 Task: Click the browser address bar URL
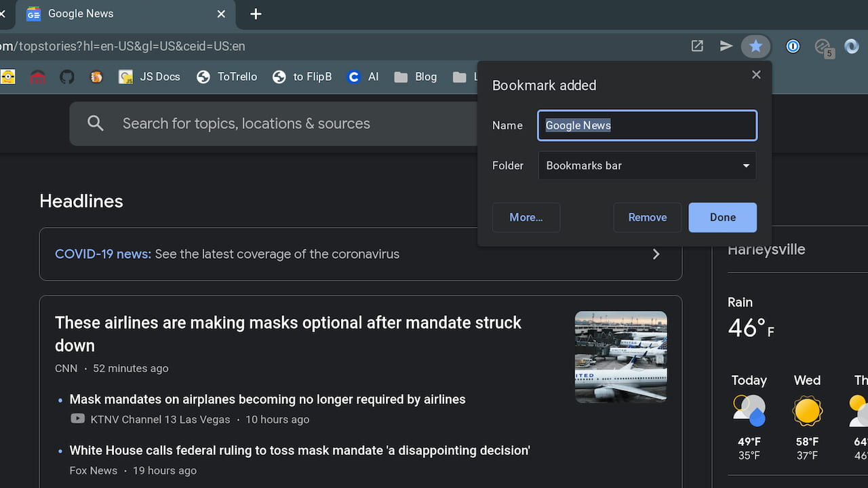click(x=123, y=46)
